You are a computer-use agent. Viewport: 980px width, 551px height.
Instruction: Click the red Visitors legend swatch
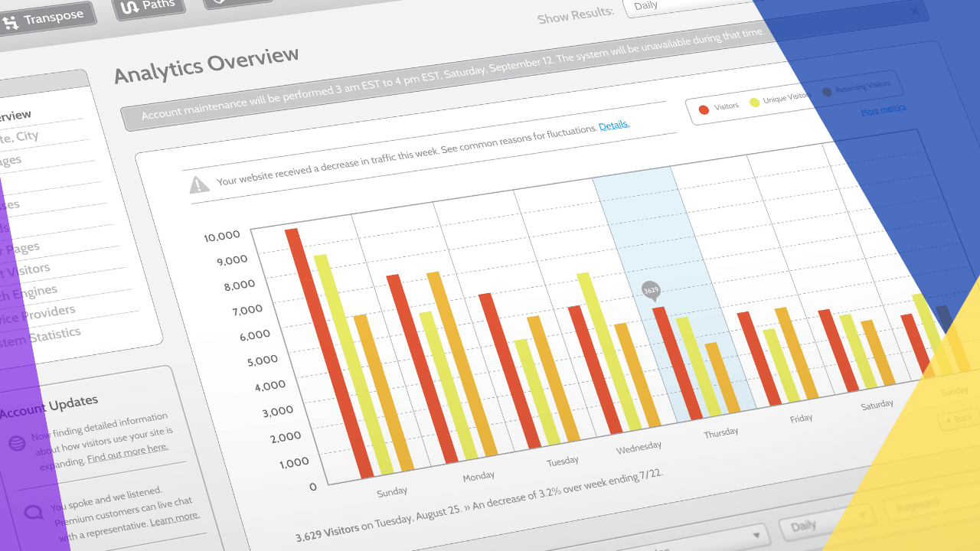(704, 109)
